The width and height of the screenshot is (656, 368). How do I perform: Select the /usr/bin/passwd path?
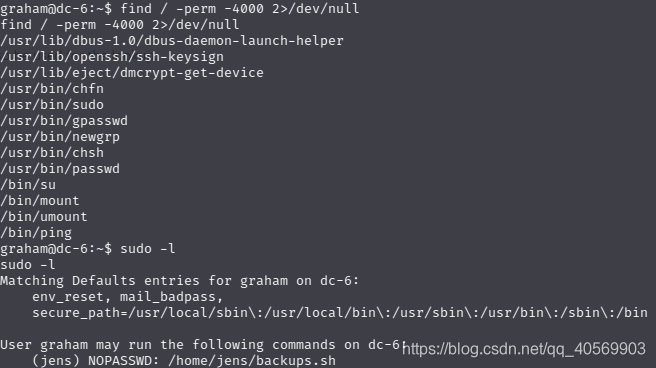click(60, 169)
